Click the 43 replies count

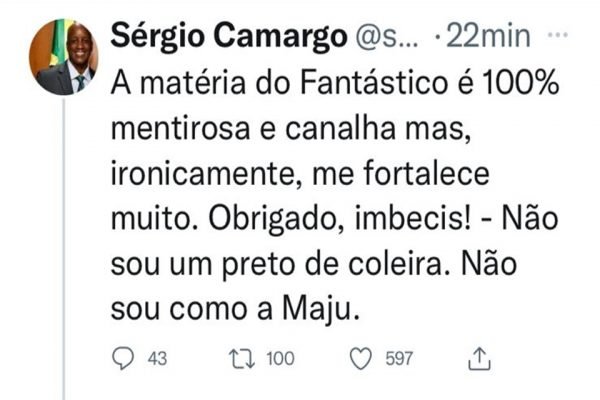pos(156,357)
